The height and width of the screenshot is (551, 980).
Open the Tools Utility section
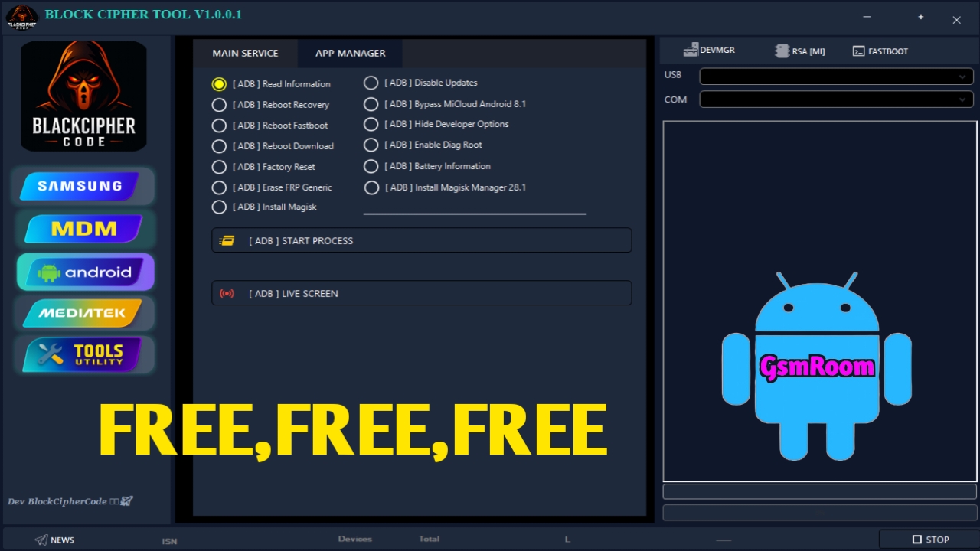pyautogui.click(x=83, y=355)
